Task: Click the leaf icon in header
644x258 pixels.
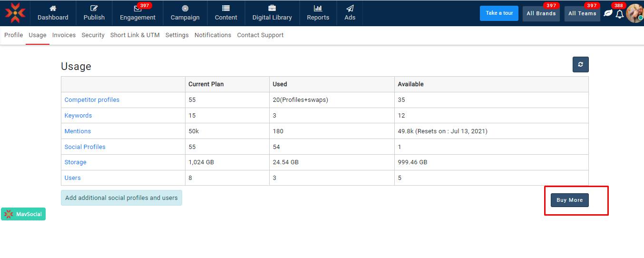Action: tap(608, 13)
